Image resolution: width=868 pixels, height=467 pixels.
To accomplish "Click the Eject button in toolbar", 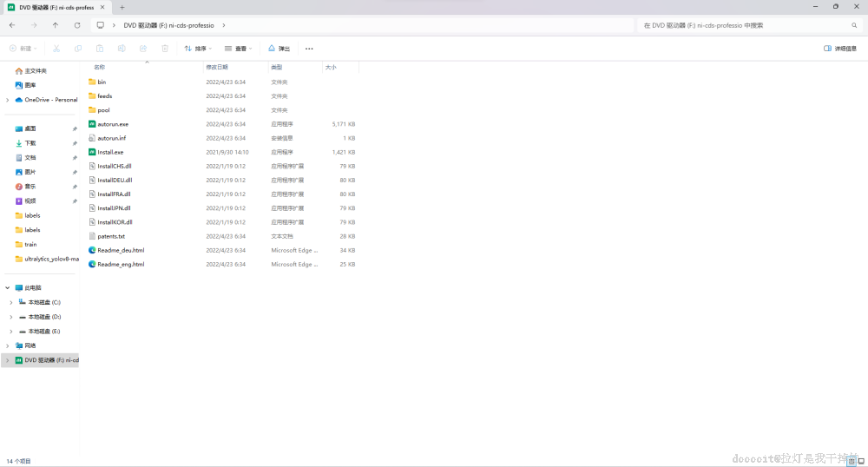I will pos(279,49).
